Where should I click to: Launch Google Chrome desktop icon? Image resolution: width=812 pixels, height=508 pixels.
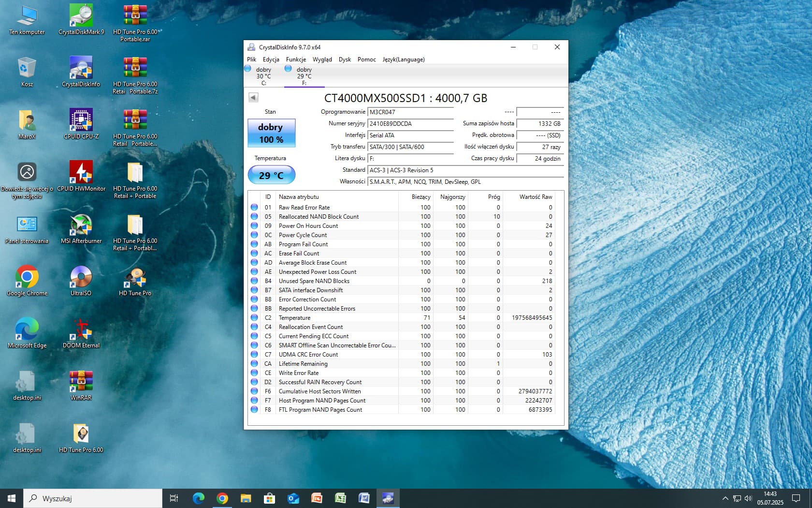27,281
